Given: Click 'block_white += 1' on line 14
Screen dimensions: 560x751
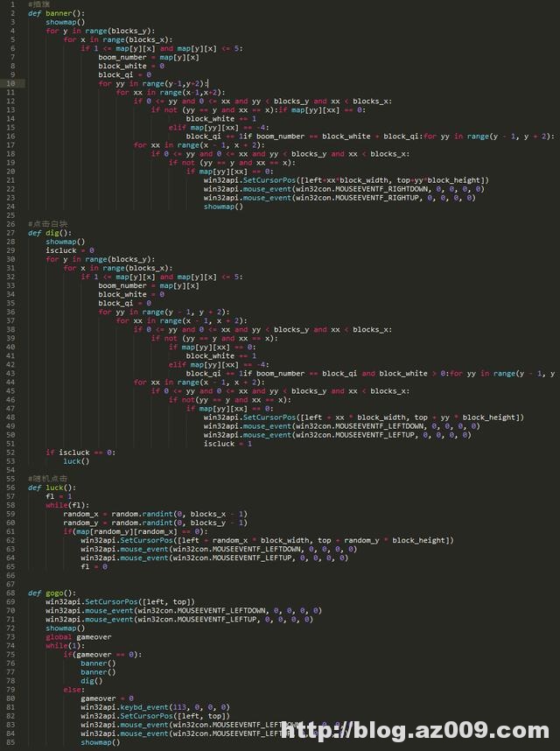Looking at the screenshot, I should [221, 119].
